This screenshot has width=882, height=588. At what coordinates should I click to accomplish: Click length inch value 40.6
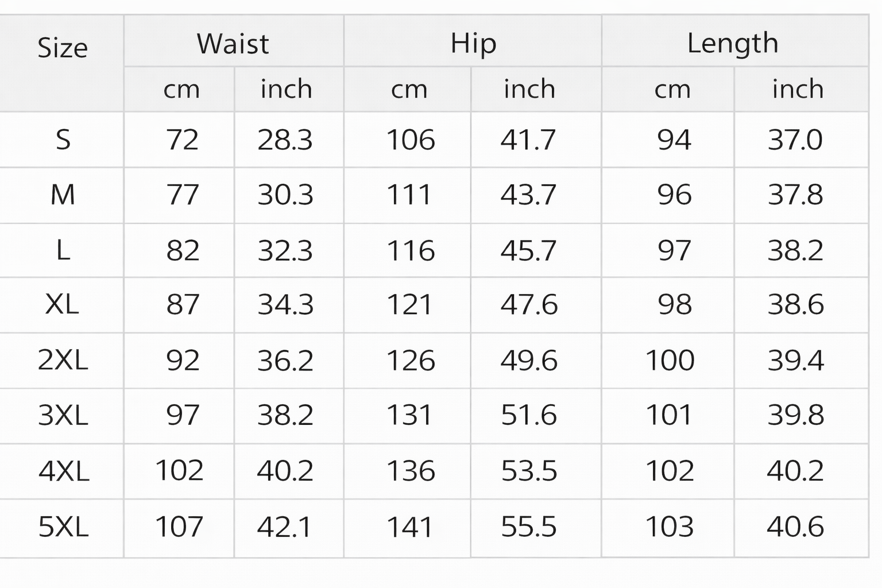pos(795,527)
